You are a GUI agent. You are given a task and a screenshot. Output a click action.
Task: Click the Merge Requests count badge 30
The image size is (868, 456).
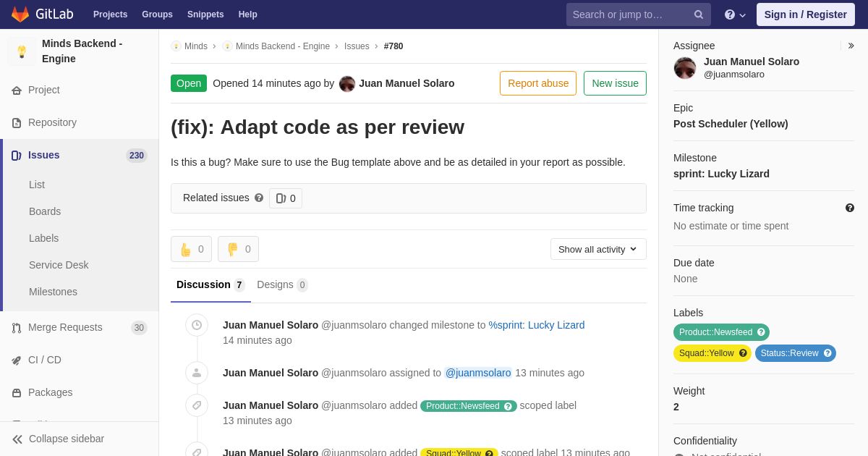coord(139,327)
